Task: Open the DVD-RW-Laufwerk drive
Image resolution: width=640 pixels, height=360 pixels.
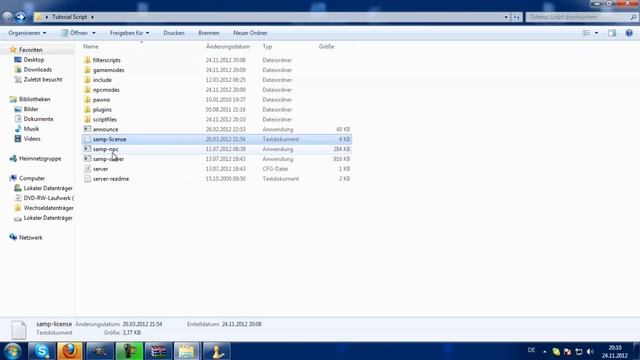Action: 49,198
